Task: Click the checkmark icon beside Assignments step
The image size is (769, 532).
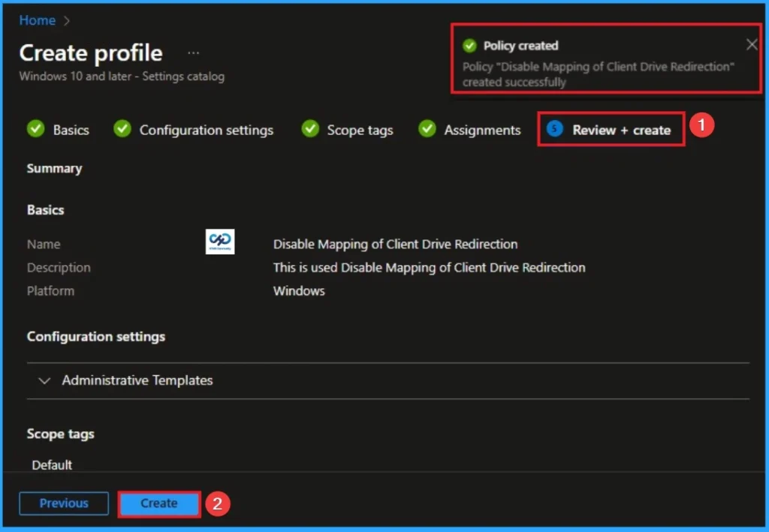Action: pos(427,129)
